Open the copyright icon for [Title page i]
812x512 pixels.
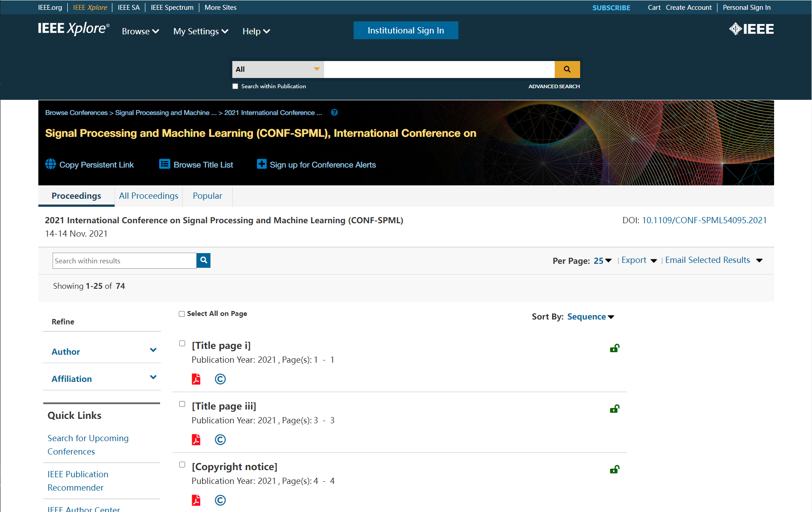220,379
